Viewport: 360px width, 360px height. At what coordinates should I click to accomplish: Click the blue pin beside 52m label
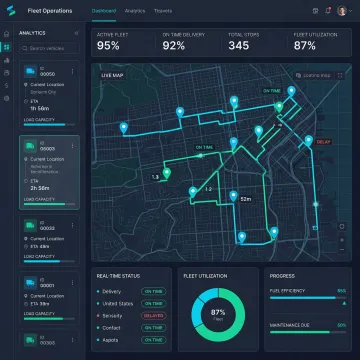pos(234,196)
